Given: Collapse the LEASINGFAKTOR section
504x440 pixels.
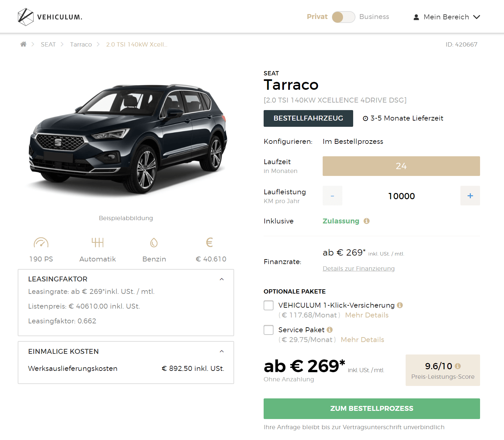Looking at the screenshot, I should point(222,279).
